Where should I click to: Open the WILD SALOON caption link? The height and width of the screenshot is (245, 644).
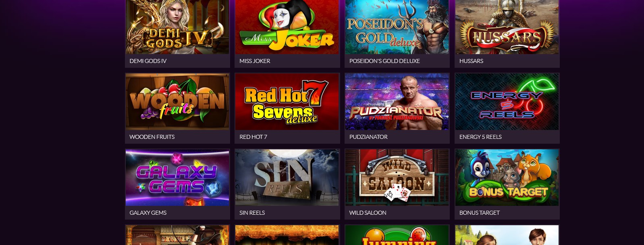point(368,213)
